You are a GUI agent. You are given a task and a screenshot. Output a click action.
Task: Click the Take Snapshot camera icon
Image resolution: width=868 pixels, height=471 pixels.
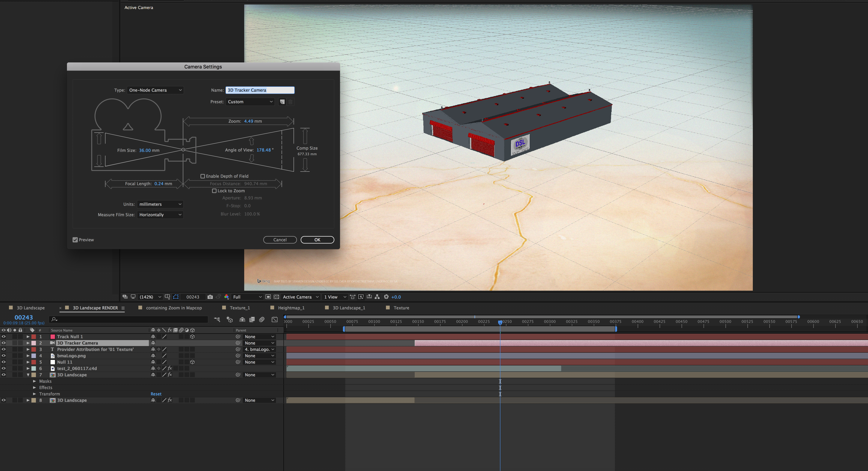(210, 297)
